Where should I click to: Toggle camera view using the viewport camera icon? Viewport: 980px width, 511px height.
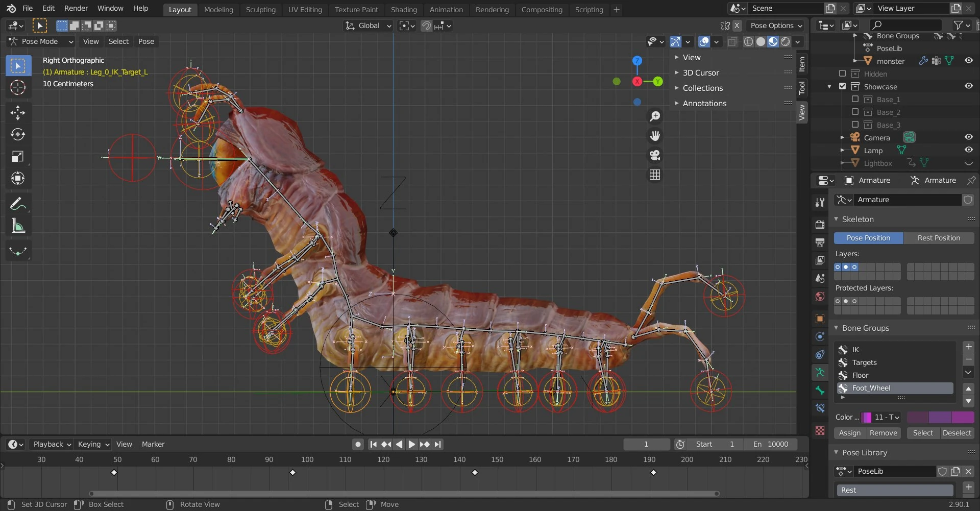655,155
